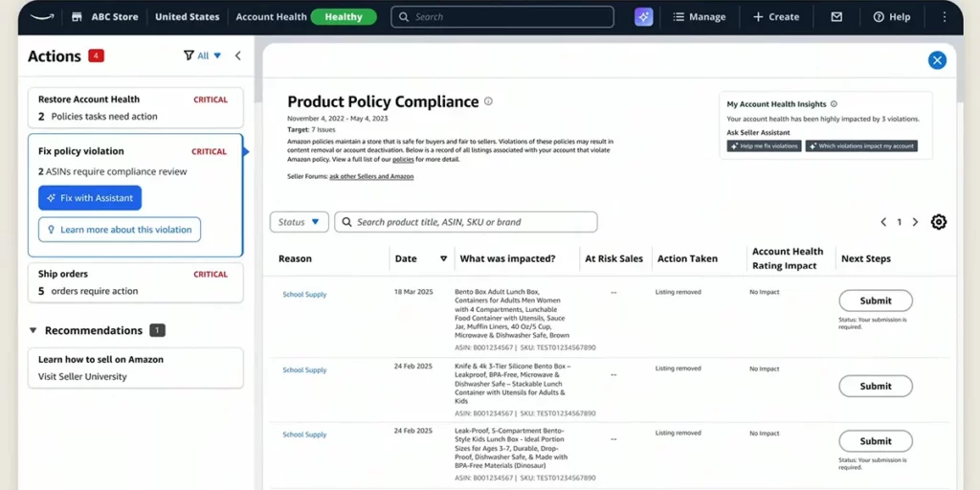Open the mail envelope icon
980x490 pixels.
pyautogui.click(x=836, y=16)
